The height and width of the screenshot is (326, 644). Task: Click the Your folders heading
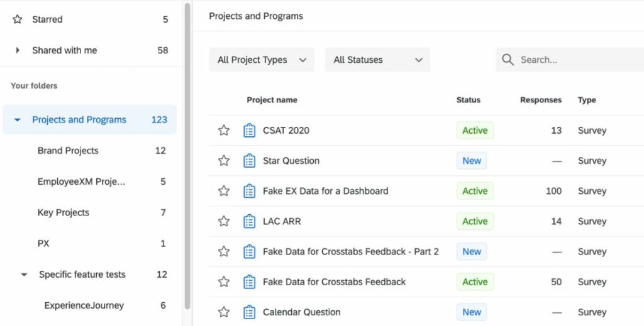click(x=34, y=85)
